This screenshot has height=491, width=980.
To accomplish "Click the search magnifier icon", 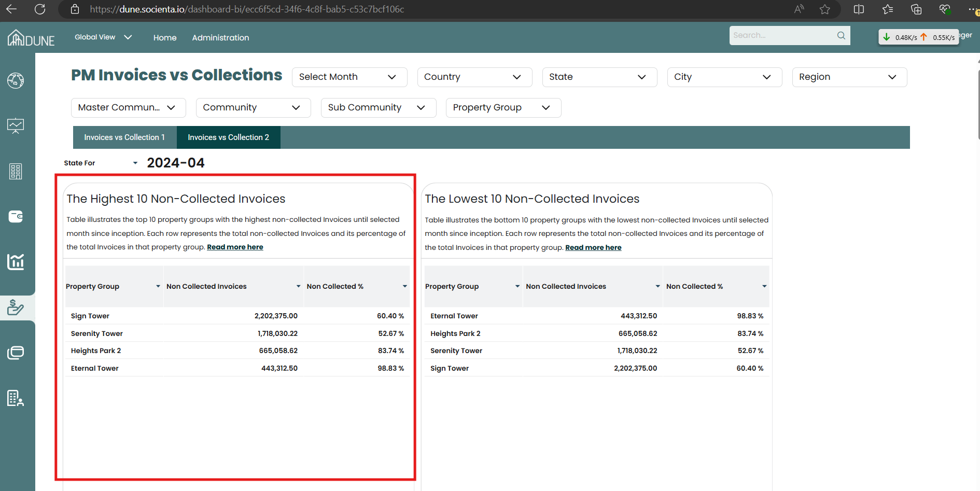I will (841, 35).
